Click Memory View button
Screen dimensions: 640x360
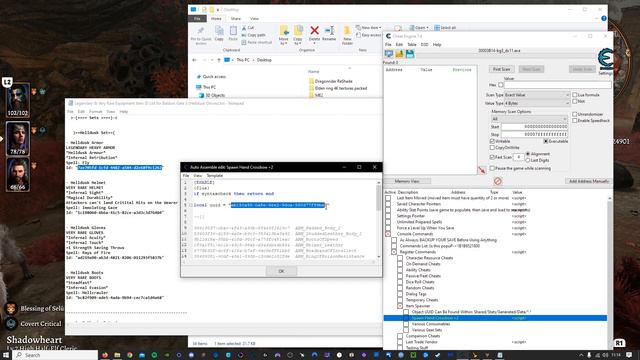pos(407,181)
